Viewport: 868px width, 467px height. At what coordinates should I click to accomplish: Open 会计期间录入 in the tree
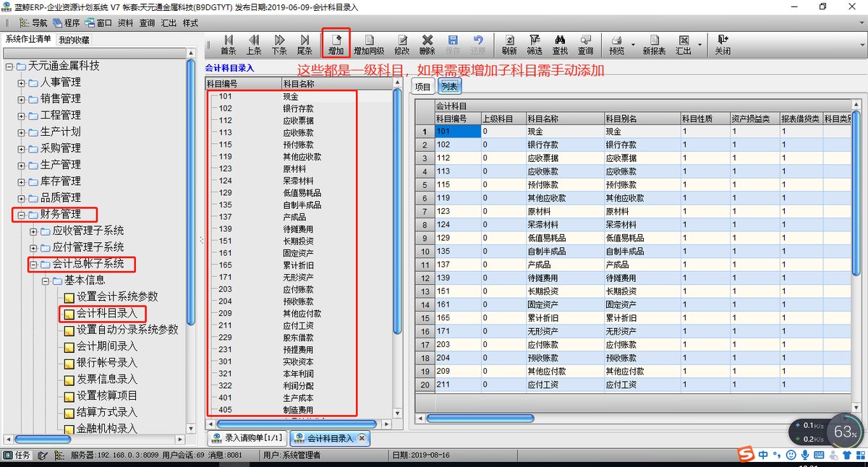click(x=107, y=346)
